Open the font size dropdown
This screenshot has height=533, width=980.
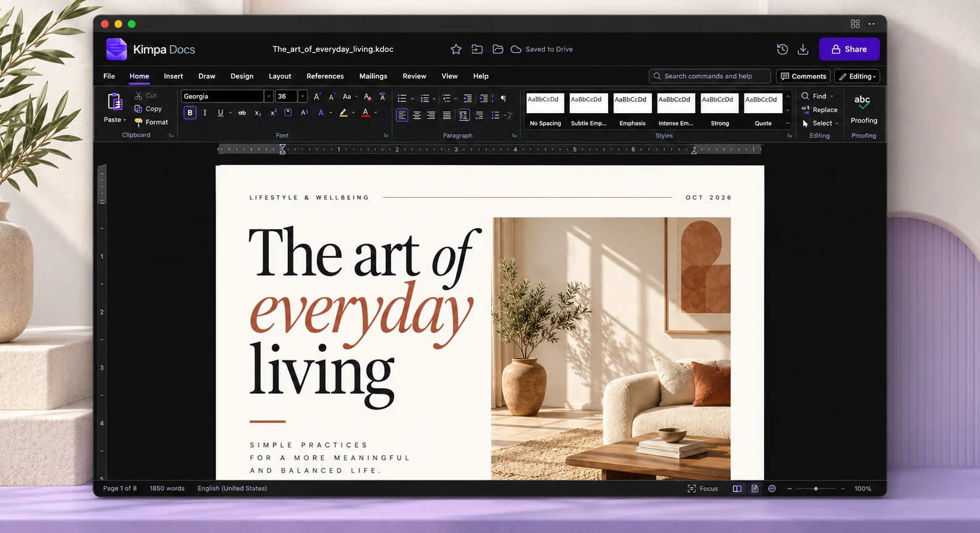coord(302,96)
